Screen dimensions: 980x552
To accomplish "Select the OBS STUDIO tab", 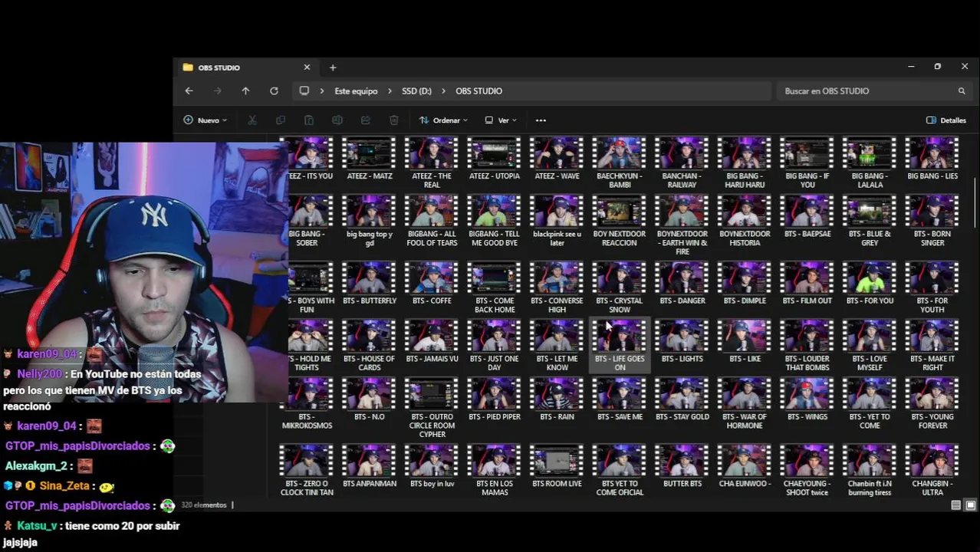I will pyautogui.click(x=245, y=67).
